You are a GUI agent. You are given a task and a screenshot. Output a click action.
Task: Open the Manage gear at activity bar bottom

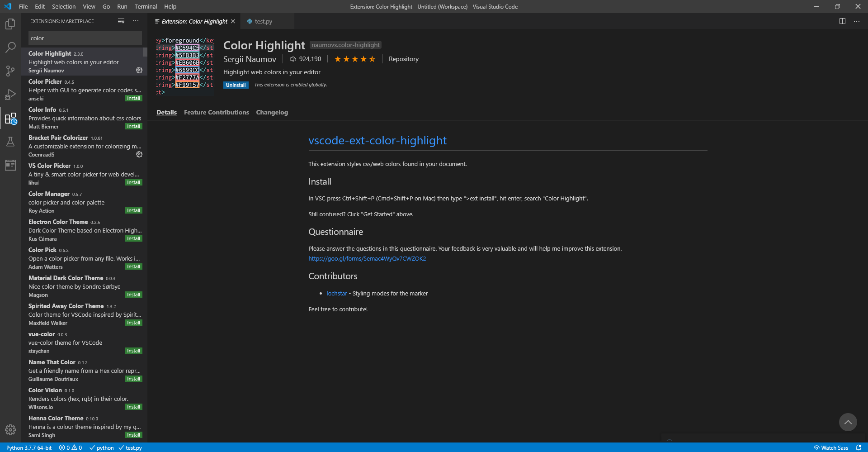(10, 430)
